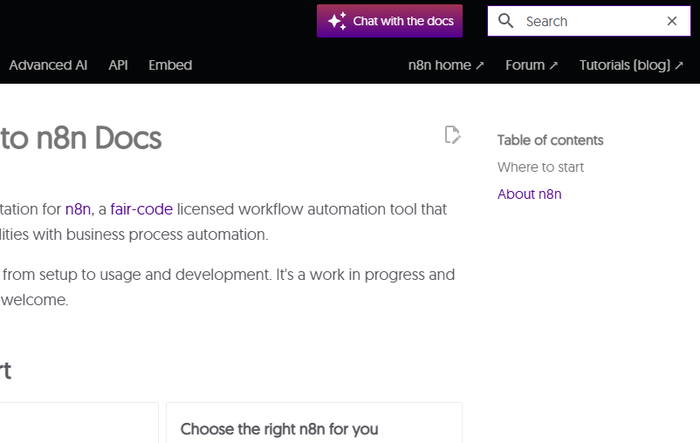Click the card left of Choose the right n8n
The height and width of the screenshot is (443, 700).
pos(78,424)
